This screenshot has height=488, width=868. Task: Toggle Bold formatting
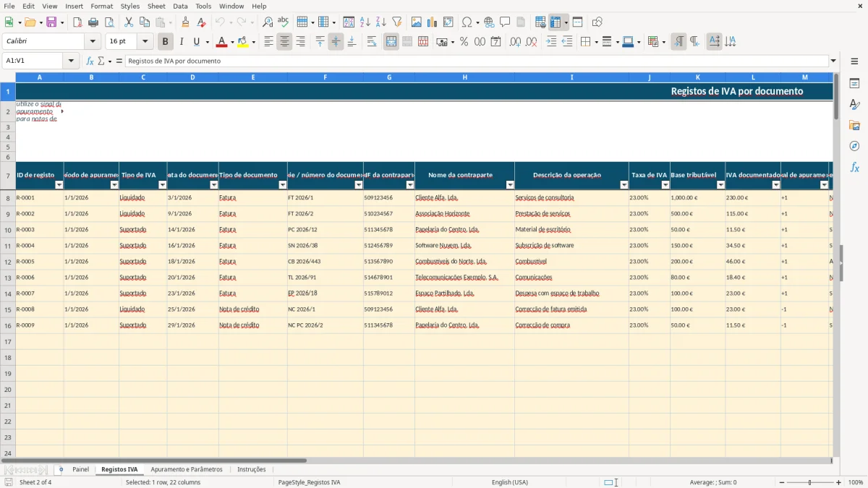[x=166, y=42]
